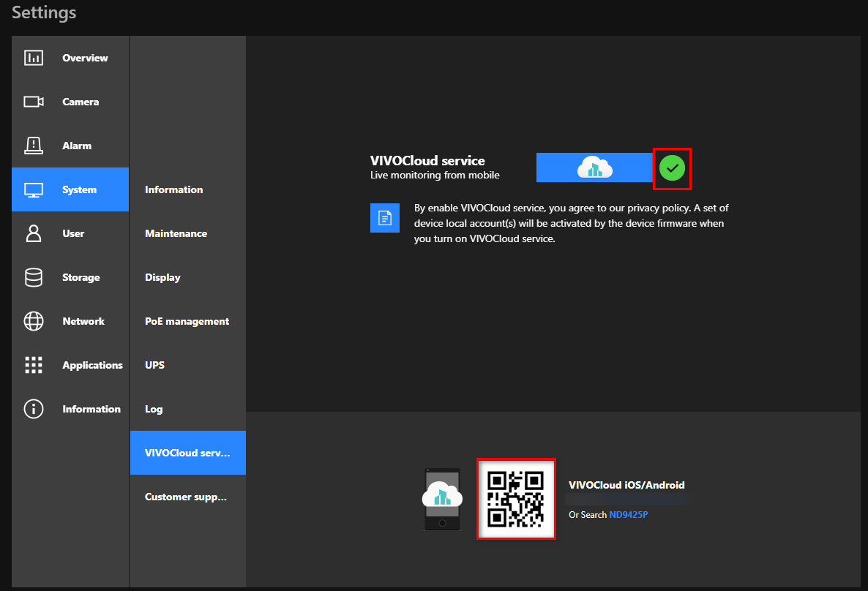
Task: Click the privacy policy document icon
Action: pos(385,218)
